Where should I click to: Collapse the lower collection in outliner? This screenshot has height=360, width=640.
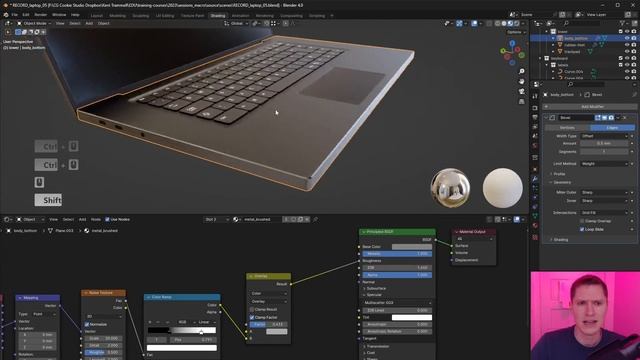point(547,31)
